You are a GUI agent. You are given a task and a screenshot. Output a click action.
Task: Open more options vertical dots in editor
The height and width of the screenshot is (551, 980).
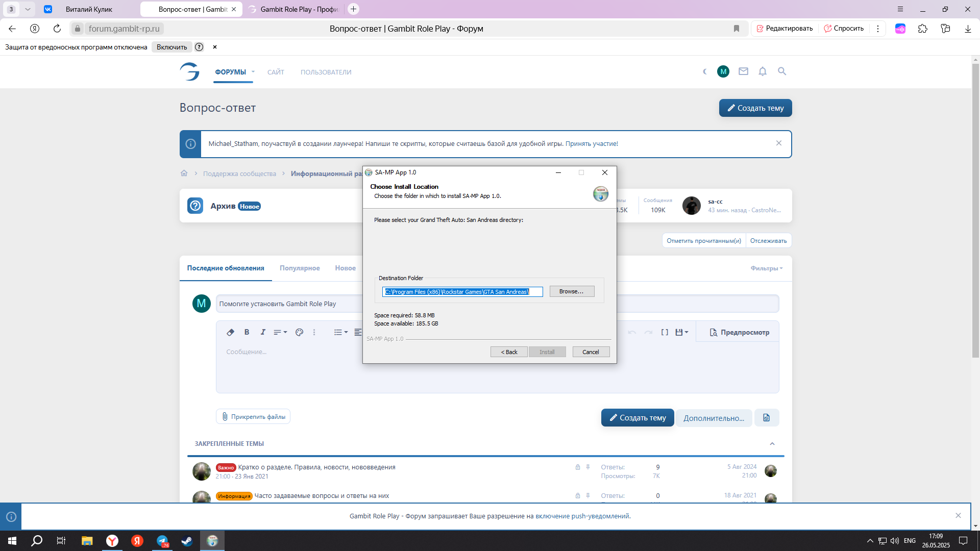pos(314,332)
